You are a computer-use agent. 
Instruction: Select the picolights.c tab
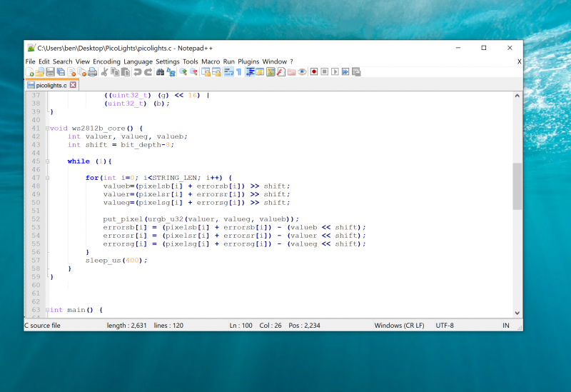click(51, 85)
